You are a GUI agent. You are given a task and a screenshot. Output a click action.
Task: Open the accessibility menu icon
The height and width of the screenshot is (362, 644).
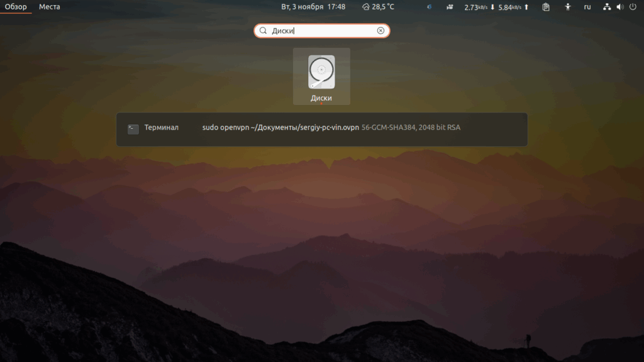568,6
